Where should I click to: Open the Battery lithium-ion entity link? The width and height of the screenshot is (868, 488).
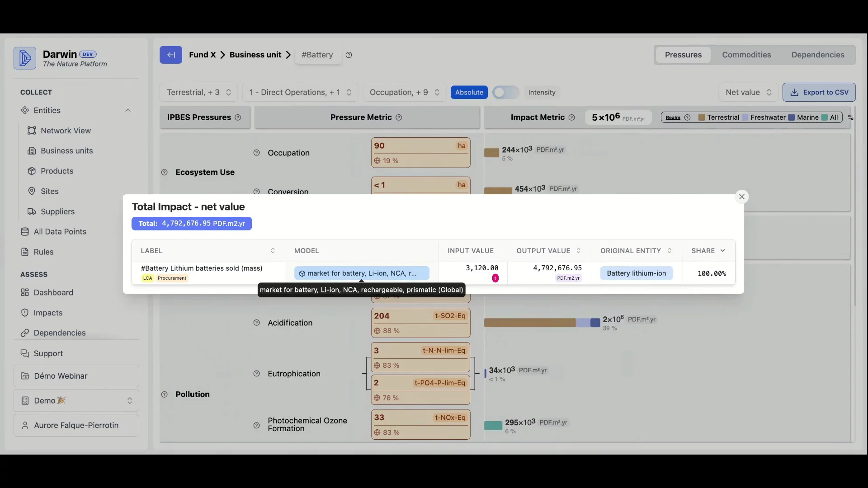[636, 273]
